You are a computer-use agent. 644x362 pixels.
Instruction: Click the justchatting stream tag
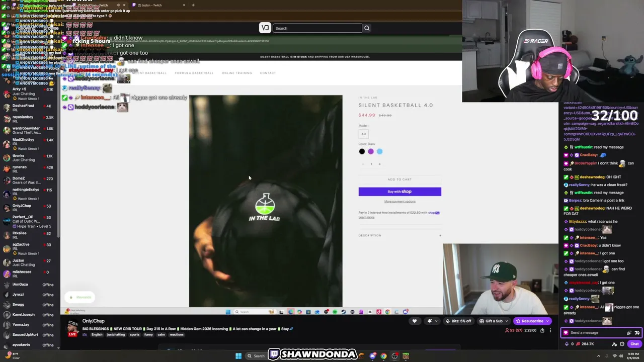coord(116,335)
